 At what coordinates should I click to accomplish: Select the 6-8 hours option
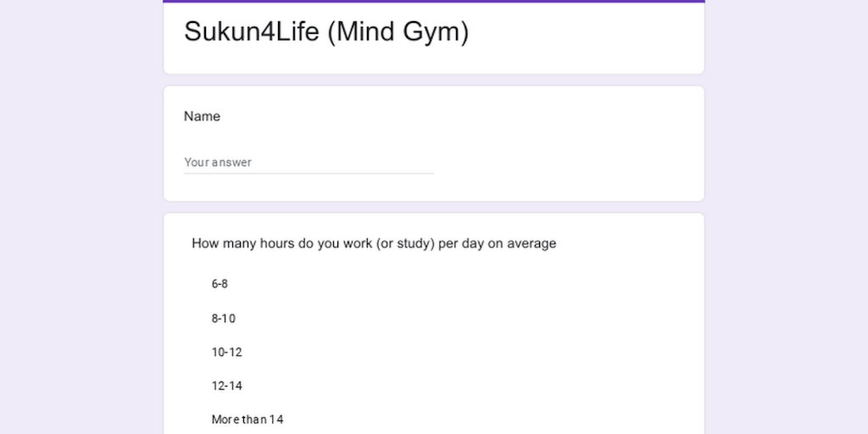(x=220, y=284)
